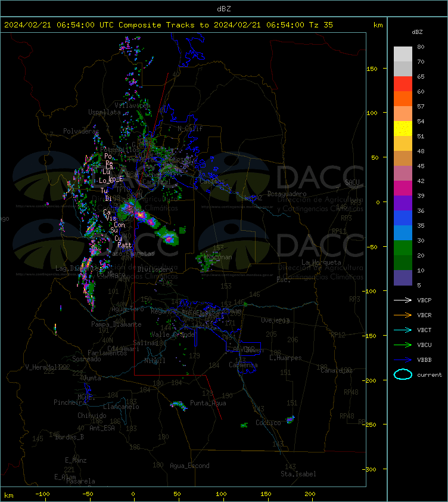
Task: Click the white 'Patt' storm label
Action: tap(125, 245)
